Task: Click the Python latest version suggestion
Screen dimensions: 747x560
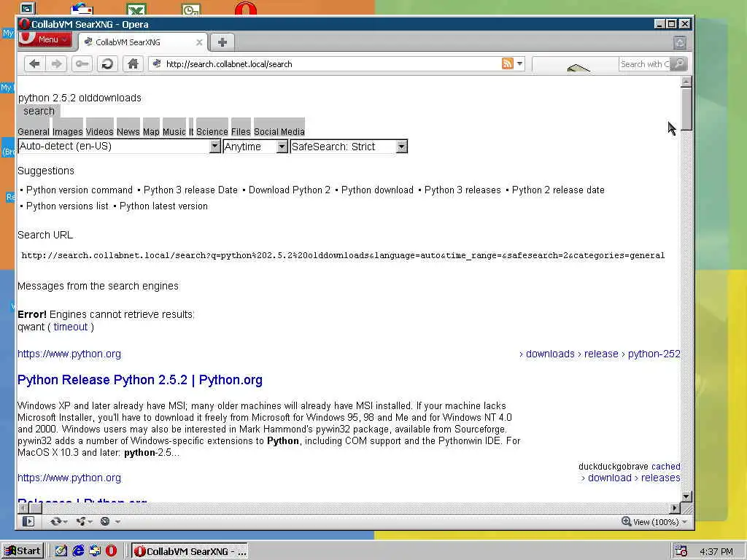Action: coord(163,206)
